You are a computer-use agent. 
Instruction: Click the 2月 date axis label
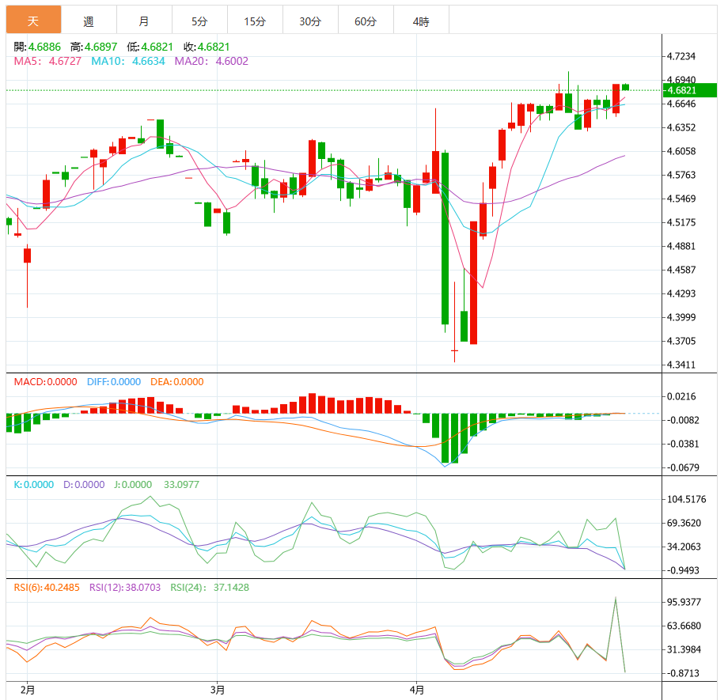(x=28, y=690)
